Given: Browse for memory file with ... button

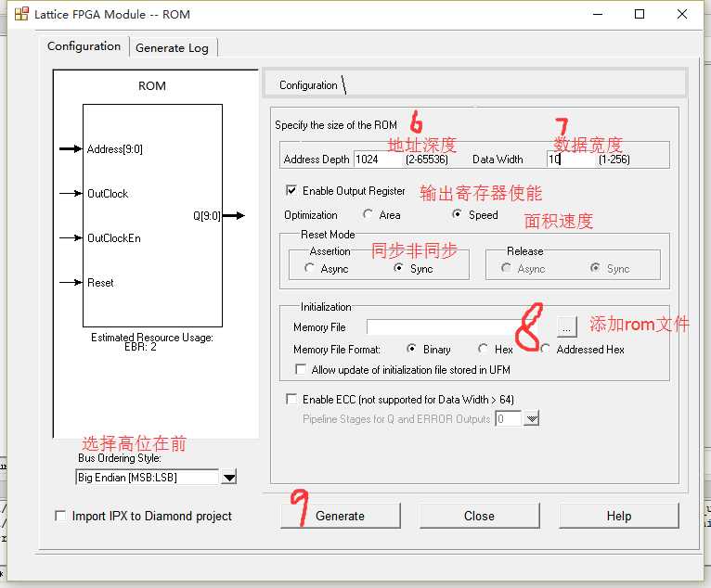Looking at the screenshot, I should (566, 326).
